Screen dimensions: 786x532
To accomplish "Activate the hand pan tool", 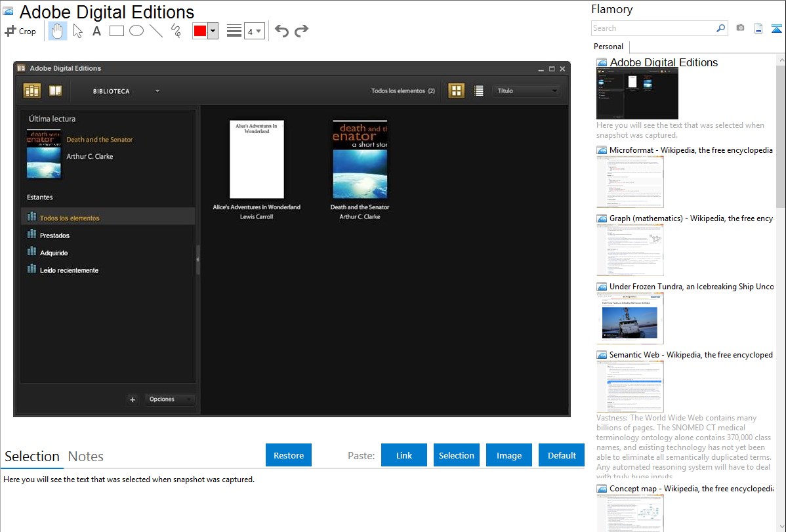I will click(x=58, y=31).
